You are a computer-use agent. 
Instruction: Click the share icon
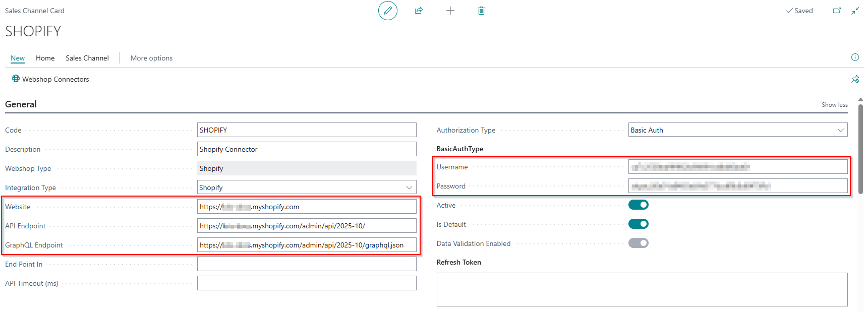click(x=419, y=11)
